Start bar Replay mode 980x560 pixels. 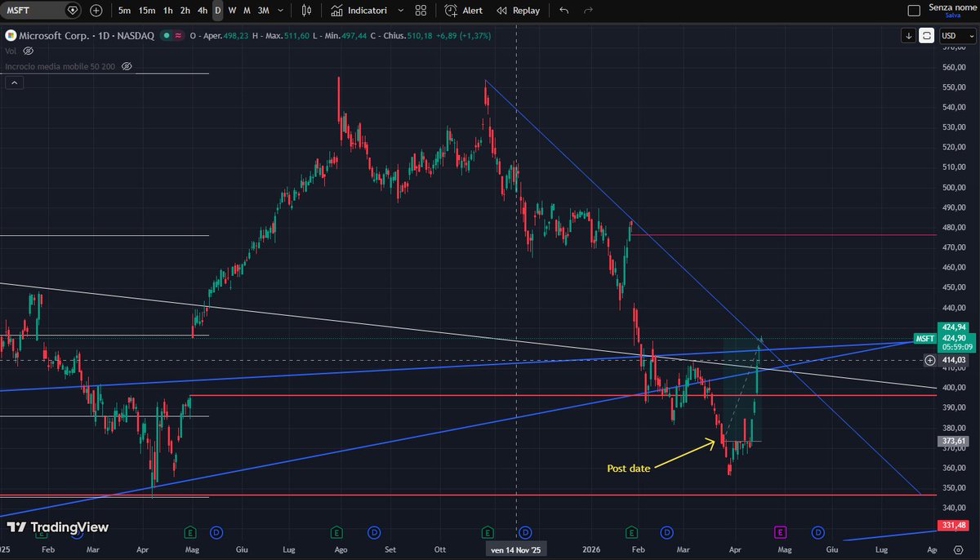[519, 11]
